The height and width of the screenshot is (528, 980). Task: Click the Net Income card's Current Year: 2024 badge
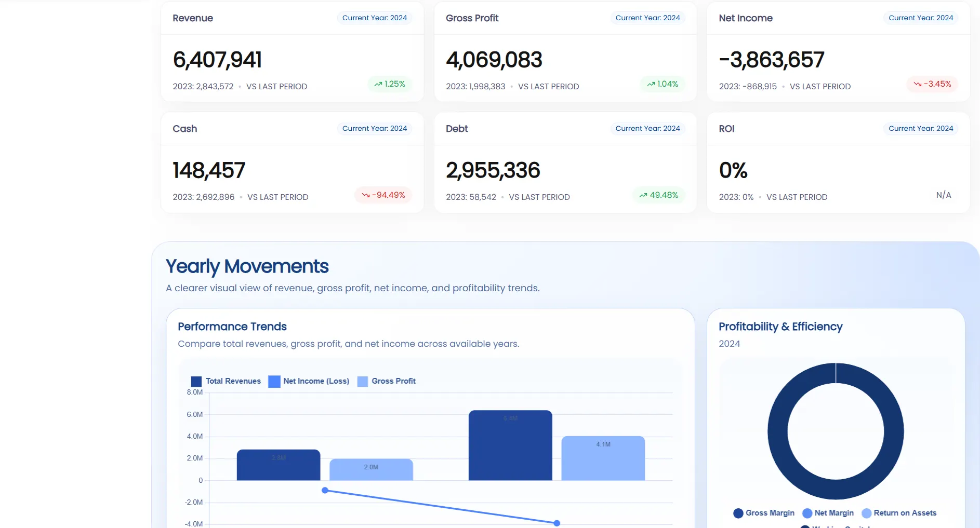(x=921, y=18)
